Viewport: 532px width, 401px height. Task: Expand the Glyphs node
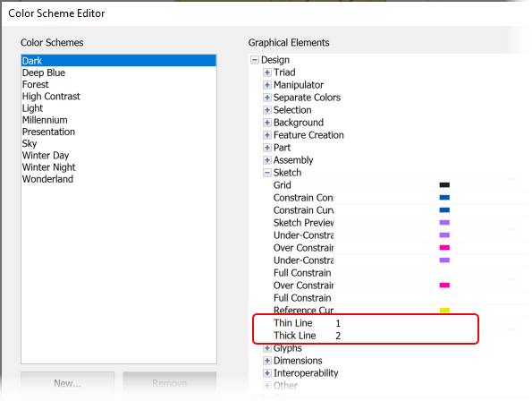[267, 348]
